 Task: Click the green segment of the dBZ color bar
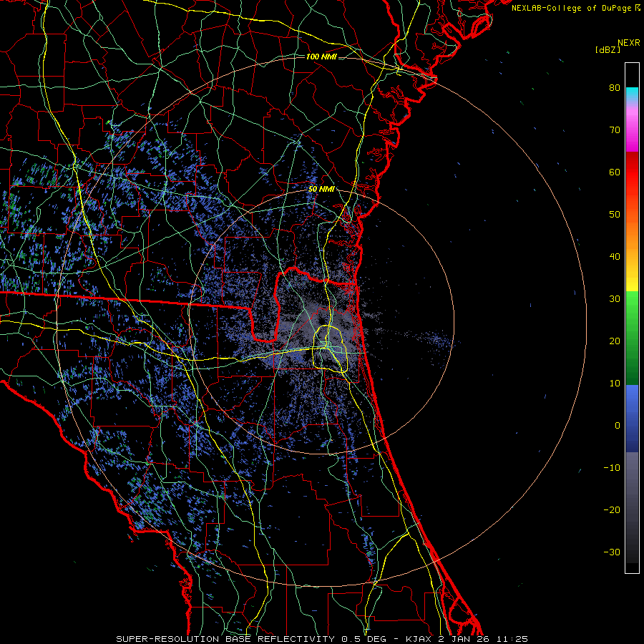point(632,338)
